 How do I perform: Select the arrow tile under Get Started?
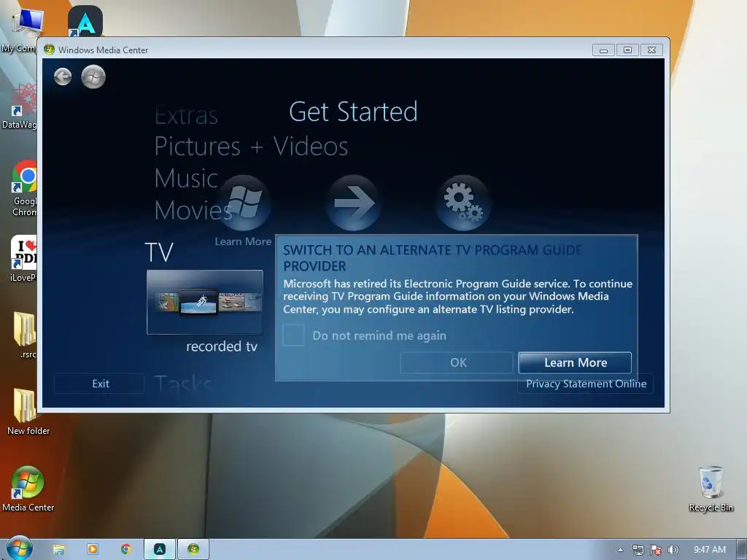tap(353, 203)
